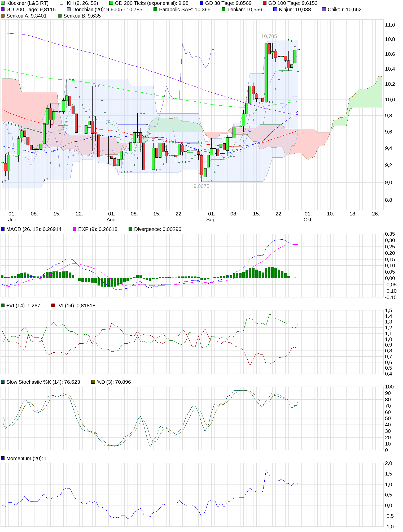Click the Parabolic SAR legend swatch
This screenshot has height=532, width=403.
pos(155,10)
